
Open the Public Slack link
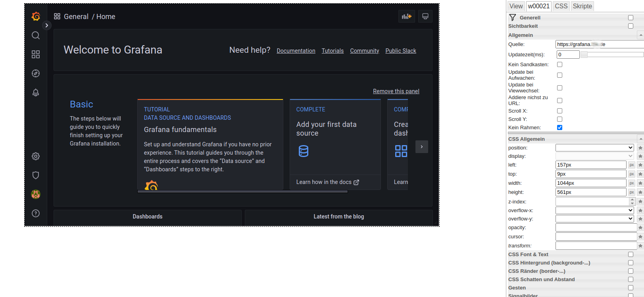coord(401,51)
